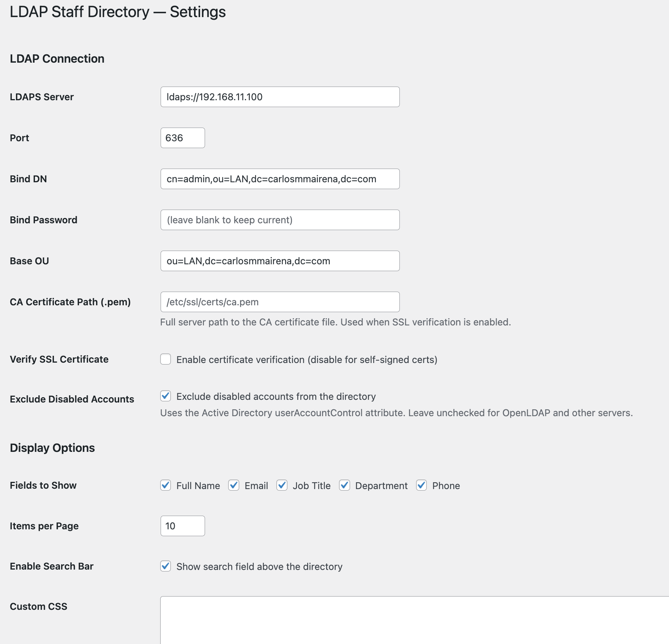Uncheck Exclude disabled accounts from the directory
This screenshot has height=644, width=669.
click(165, 396)
